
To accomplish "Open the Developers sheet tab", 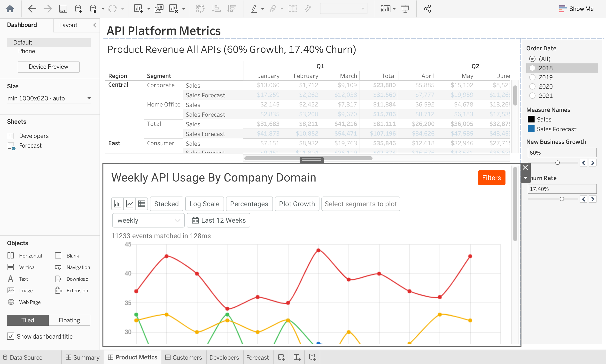I will point(224,357).
